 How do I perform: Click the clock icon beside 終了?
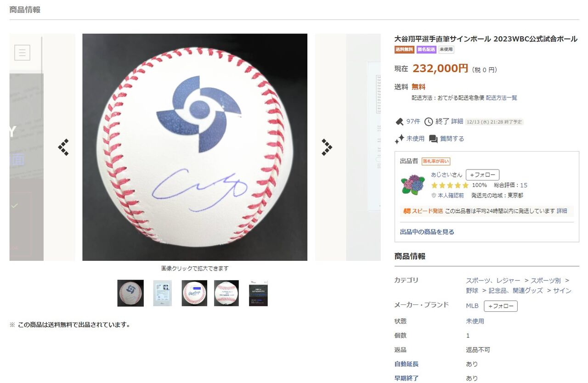(428, 121)
